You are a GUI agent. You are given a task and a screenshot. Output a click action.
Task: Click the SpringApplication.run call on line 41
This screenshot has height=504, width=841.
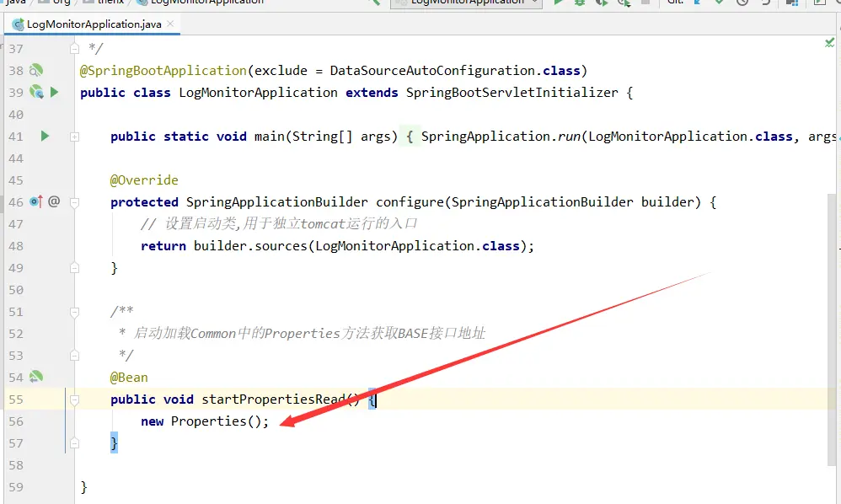click(x=501, y=137)
